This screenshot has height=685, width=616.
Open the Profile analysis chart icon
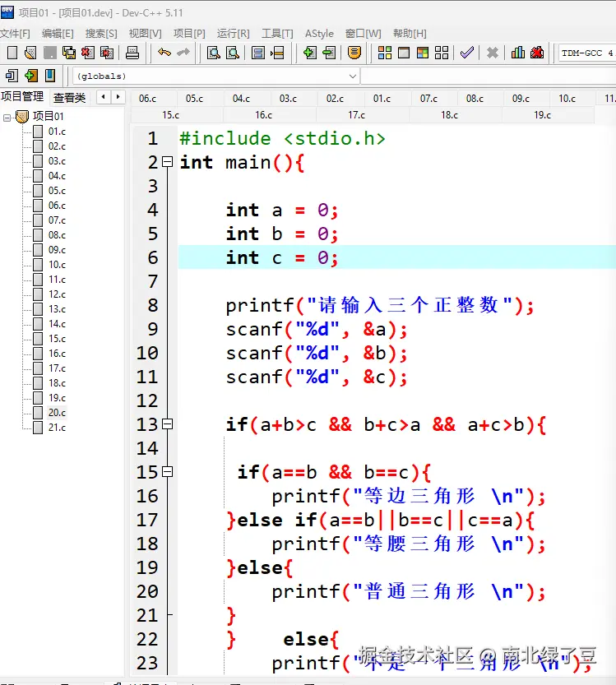(517, 53)
